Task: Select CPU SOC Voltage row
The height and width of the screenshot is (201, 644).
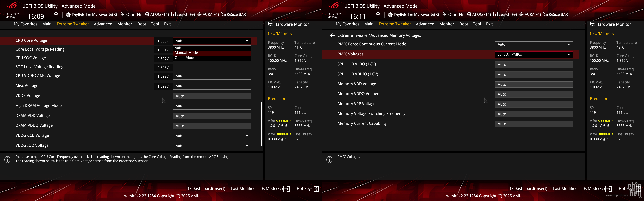Action: pos(128,58)
